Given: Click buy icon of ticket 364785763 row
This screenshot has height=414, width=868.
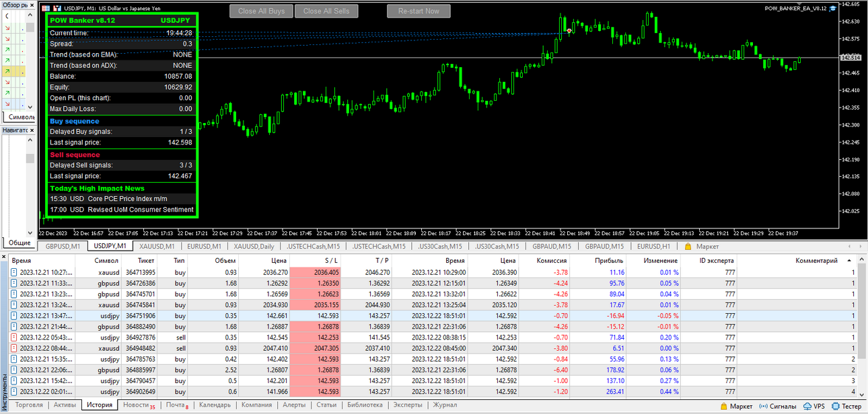Looking at the screenshot, I should pos(14,359).
